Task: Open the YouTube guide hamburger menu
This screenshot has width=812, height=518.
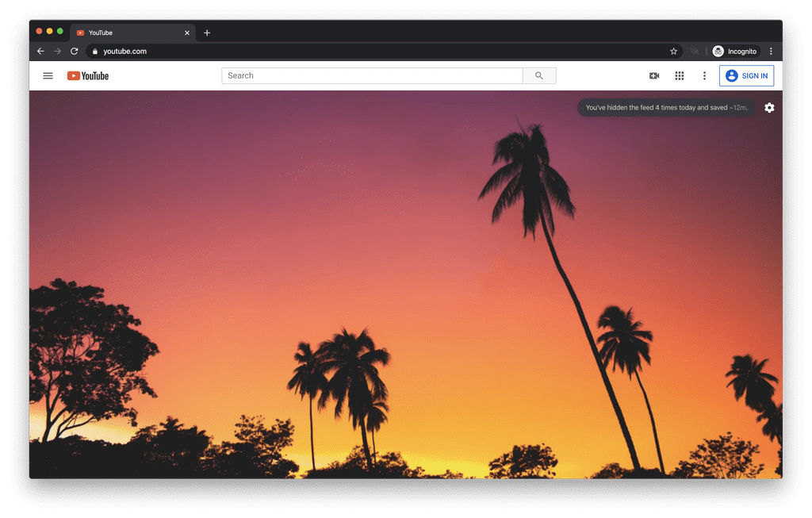Action: [x=48, y=76]
